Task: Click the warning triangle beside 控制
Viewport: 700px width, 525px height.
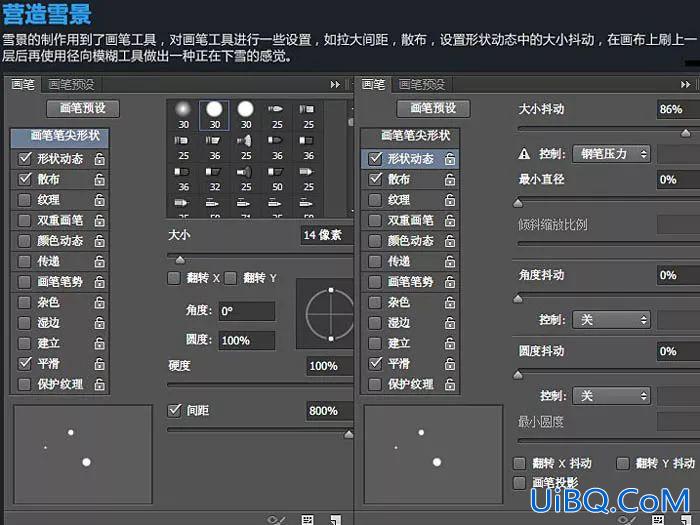Action: coord(525,154)
